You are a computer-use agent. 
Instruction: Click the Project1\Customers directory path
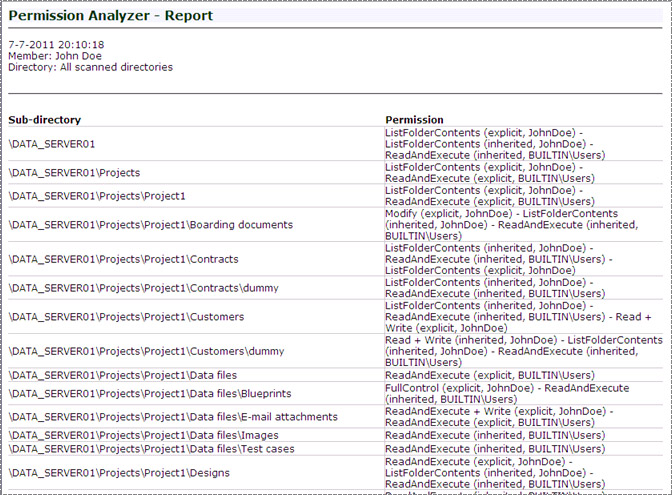point(126,317)
